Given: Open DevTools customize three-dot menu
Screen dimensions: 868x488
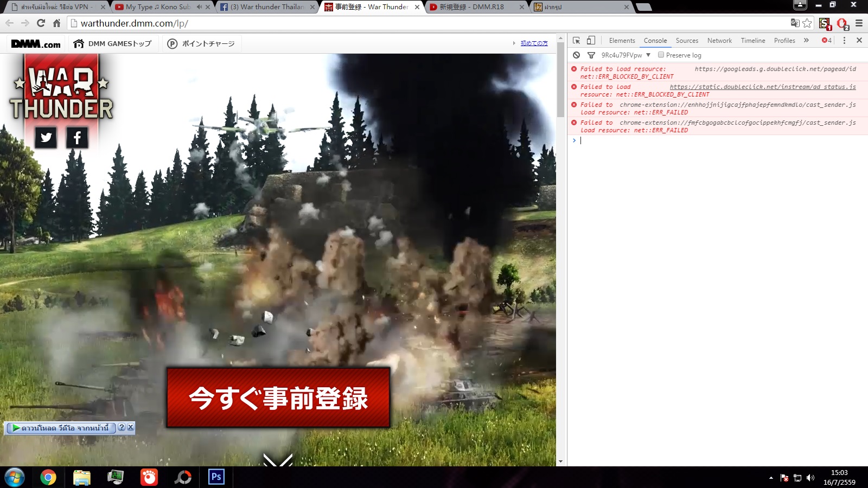Looking at the screenshot, I should [844, 40].
